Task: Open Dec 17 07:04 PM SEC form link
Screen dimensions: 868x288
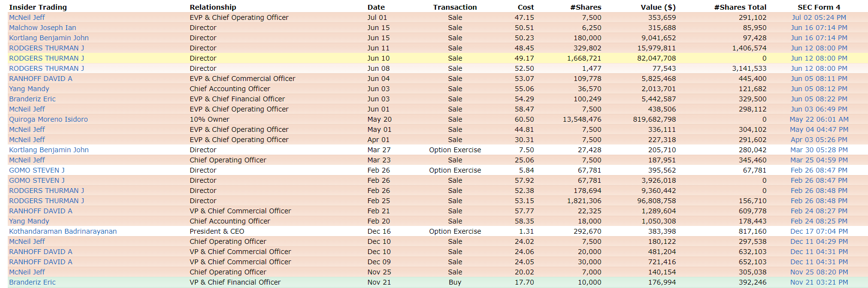Action: (819, 231)
